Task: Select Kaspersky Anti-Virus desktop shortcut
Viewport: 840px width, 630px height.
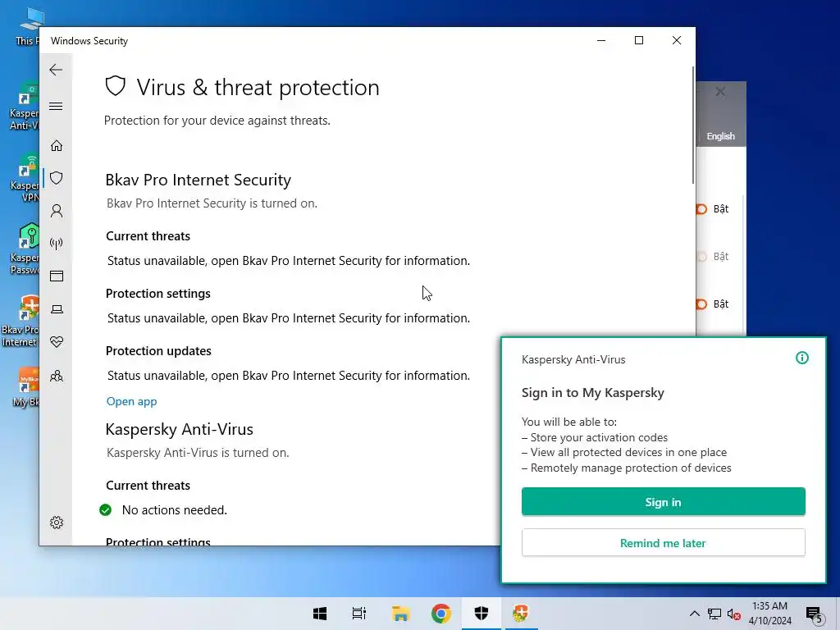Action: pyautogui.click(x=25, y=106)
